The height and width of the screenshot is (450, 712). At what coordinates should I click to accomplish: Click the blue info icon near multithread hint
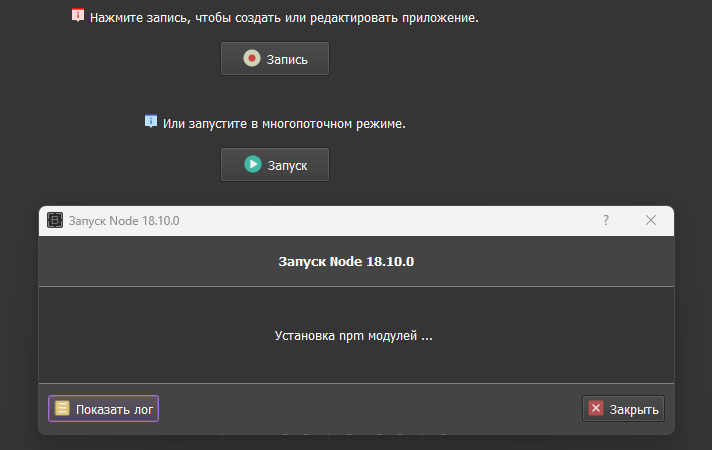151,122
